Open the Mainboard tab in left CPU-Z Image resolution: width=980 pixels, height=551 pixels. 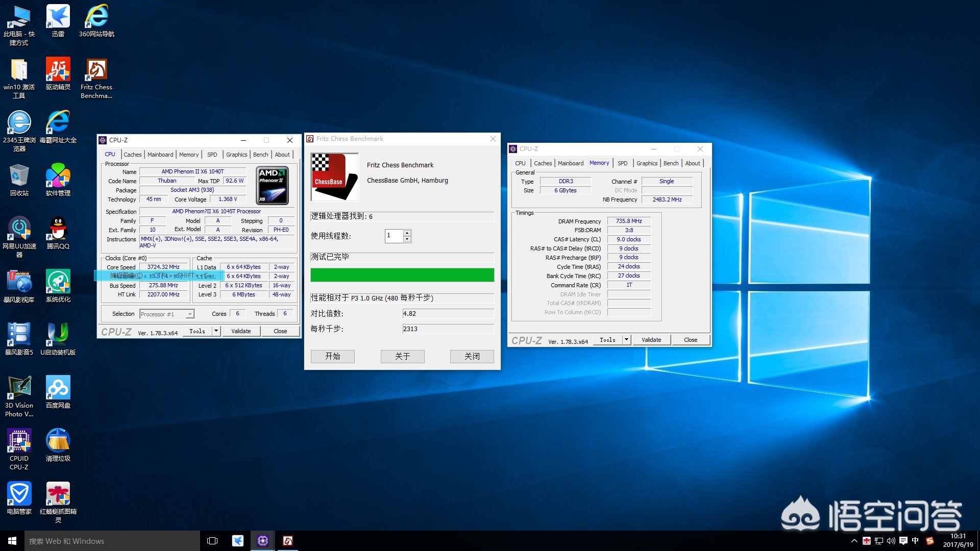(160, 155)
